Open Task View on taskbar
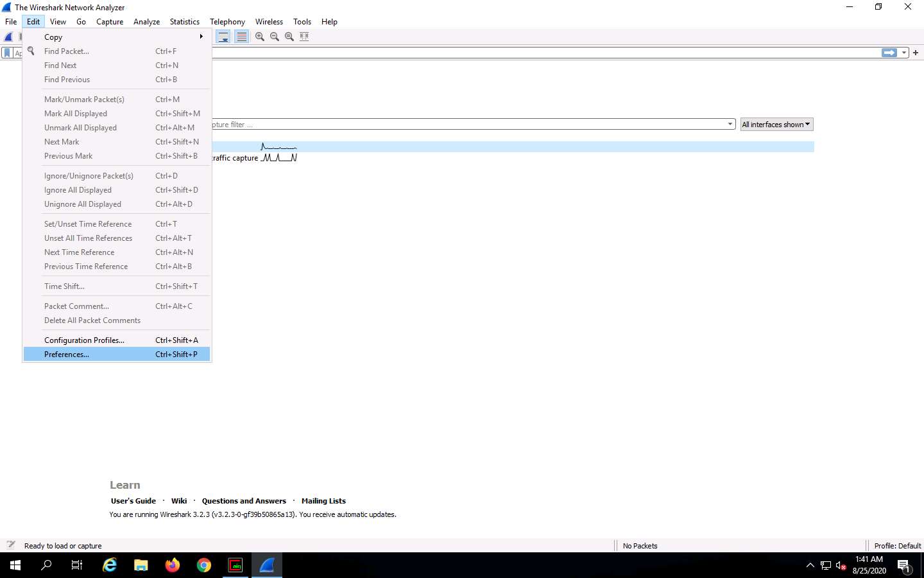 pos(77,565)
